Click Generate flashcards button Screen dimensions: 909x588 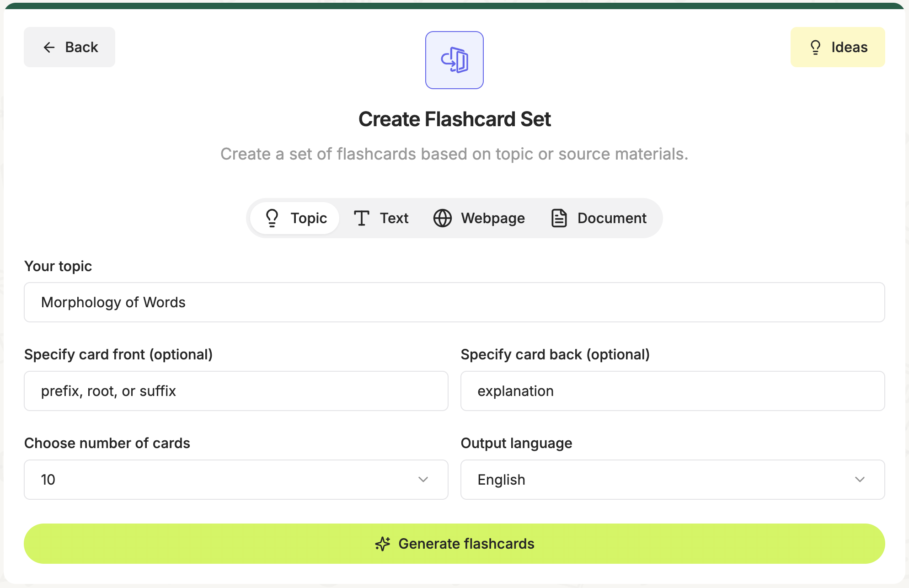(x=454, y=544)
